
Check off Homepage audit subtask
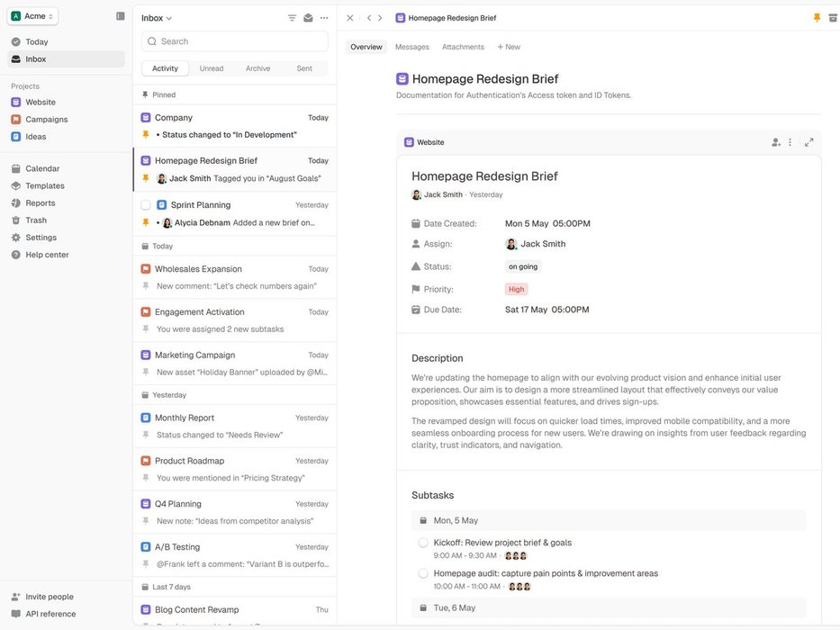point(423,573)
